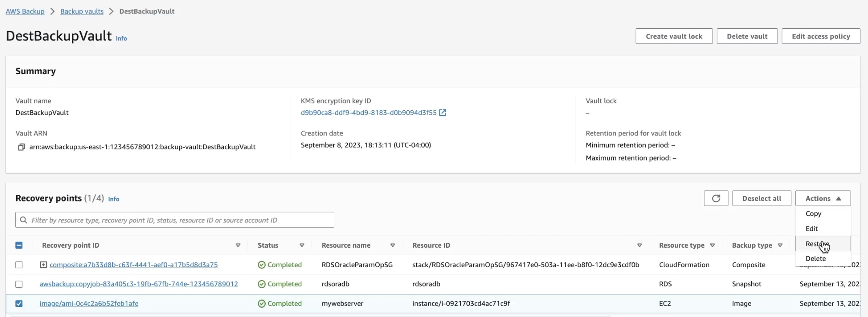This screenshot has height=317, width=868.
Task: Select the RDSOracleParamOpSG resource name cell
Action: pyautogui.click(x=357, y=265)
